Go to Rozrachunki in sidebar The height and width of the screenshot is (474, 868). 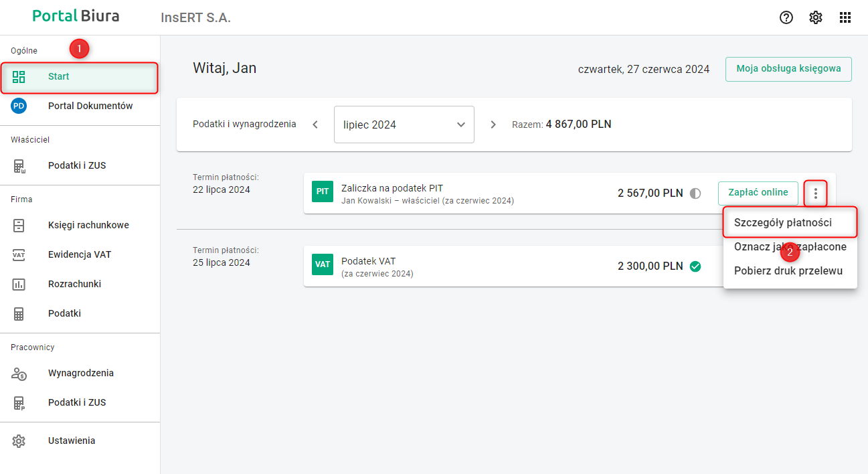click(74, 284)
